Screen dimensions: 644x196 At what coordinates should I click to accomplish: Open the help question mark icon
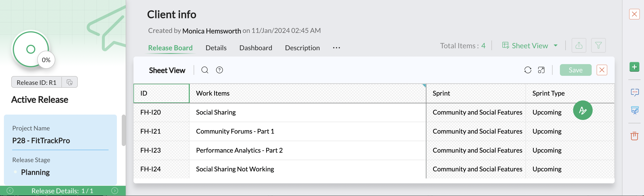point(219,70)
